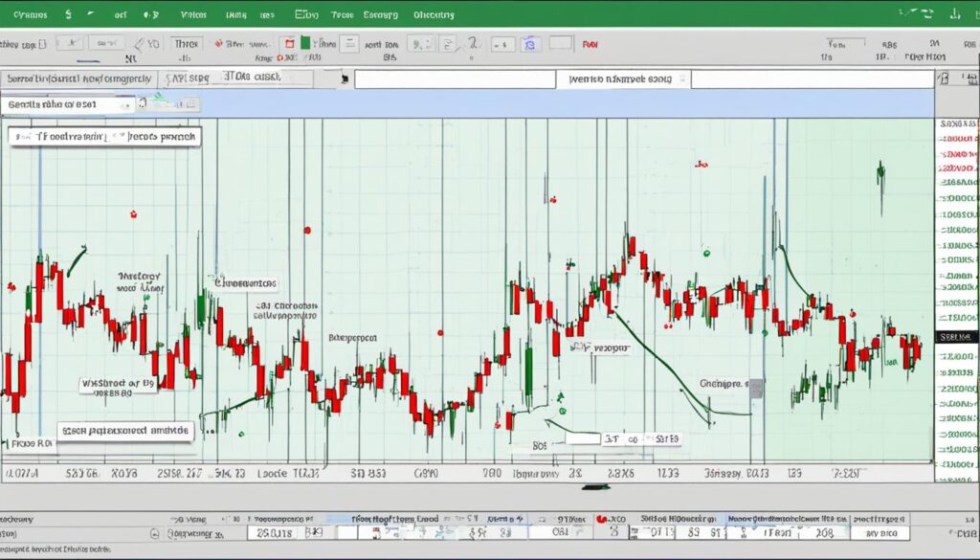Viewport: 980px width, 560px height.
Task: Click the black current-price marker on the price axis
Action: pos(956,337)
